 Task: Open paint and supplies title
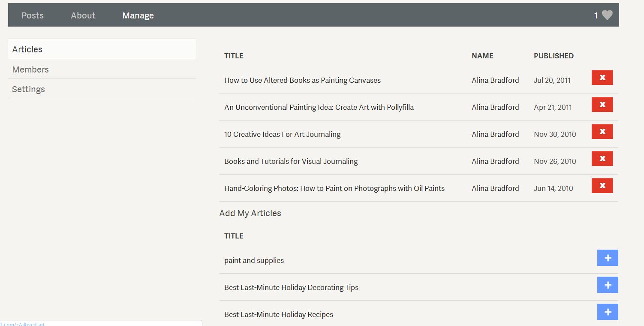coord(254,260)
